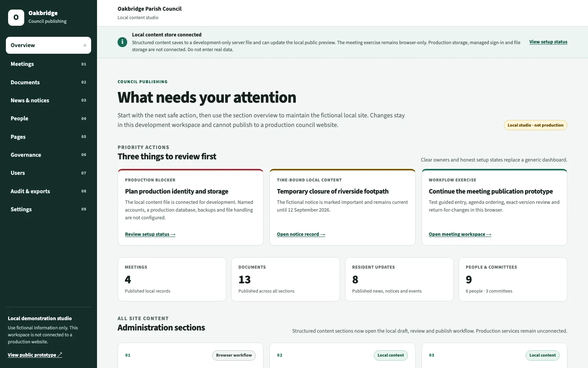Click the Browser workflow badge
Viewport: 588px width, 368px height.
point(234,355)
